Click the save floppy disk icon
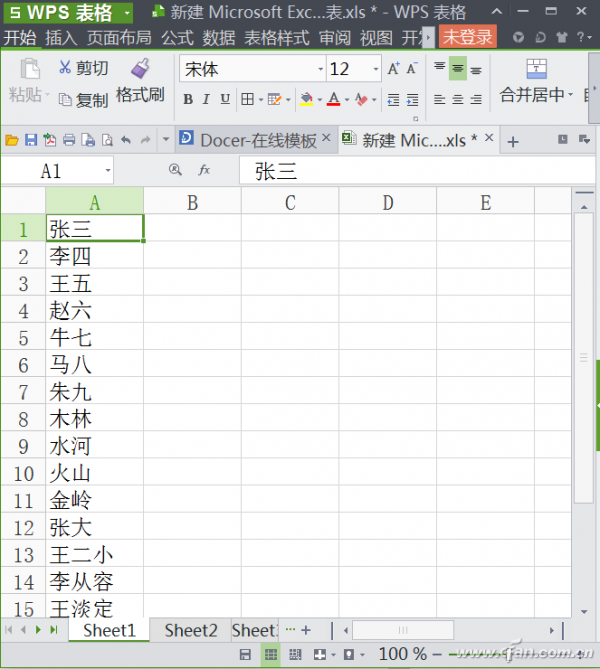 (31, 140)
